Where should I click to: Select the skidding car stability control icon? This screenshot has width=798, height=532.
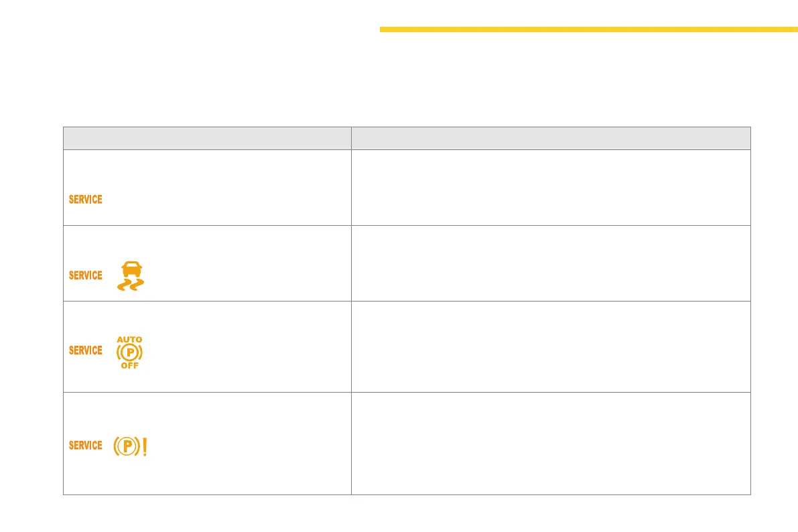[130, 276]
